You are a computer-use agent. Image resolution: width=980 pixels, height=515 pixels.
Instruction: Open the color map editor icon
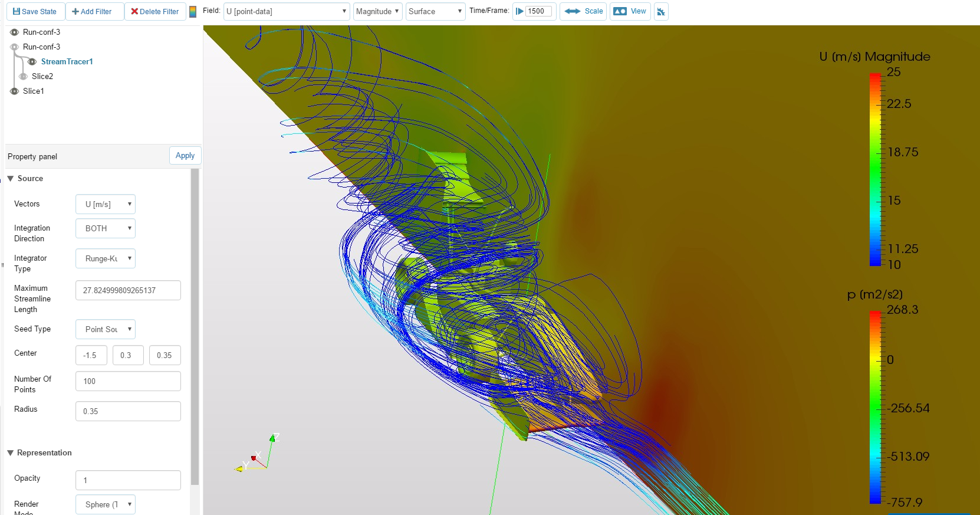[193, 12]
